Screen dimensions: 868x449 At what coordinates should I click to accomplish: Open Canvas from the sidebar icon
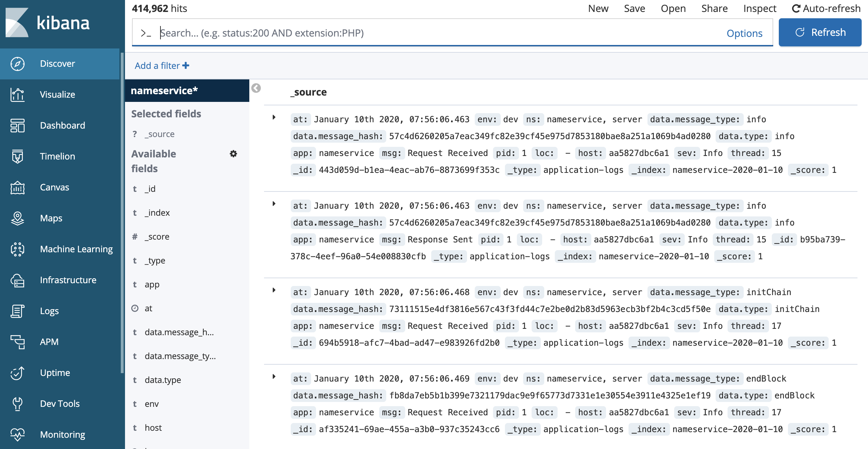17,187
